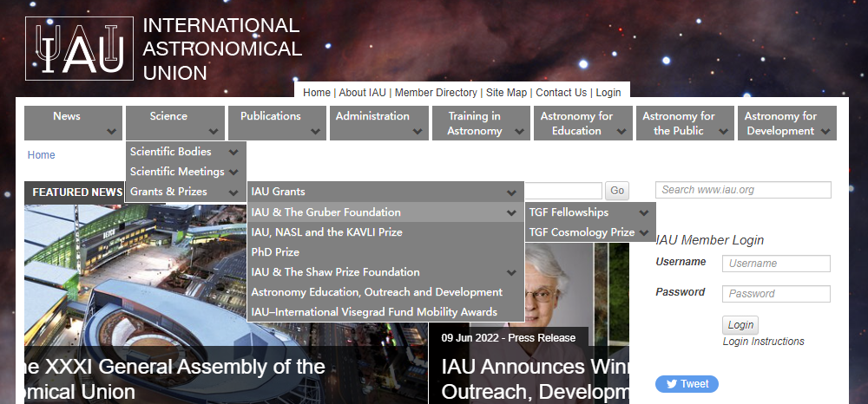Select TGF Cosmology Prize item
Image resolution: width=868 pixels, height=404 pixels.
[590, 232]
